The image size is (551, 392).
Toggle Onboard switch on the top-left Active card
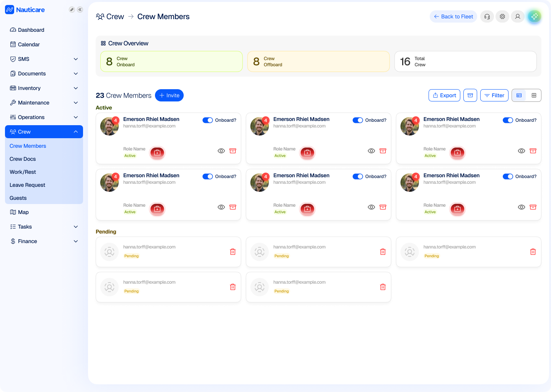(x=208, y=120)
